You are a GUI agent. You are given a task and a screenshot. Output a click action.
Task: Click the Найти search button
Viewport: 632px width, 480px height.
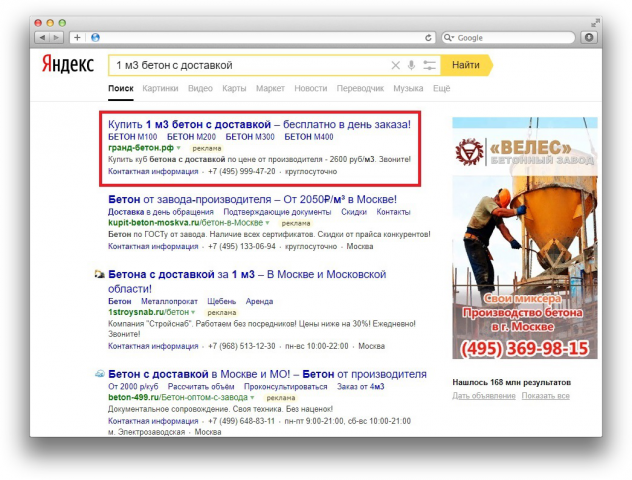466,65
